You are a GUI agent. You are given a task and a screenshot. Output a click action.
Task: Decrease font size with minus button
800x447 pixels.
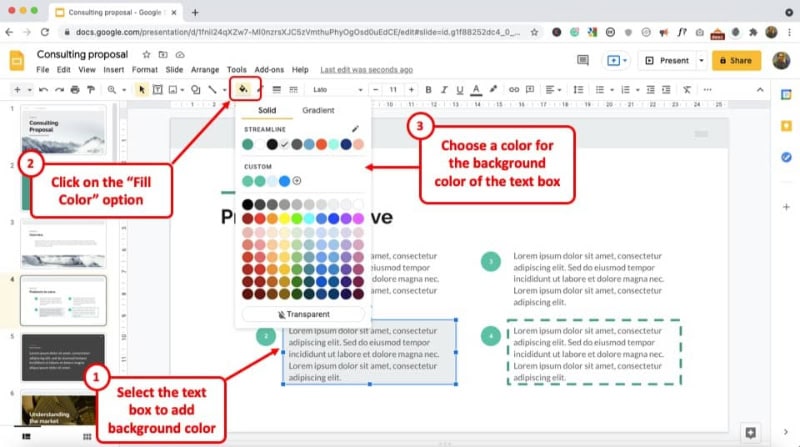pos(376,90)
